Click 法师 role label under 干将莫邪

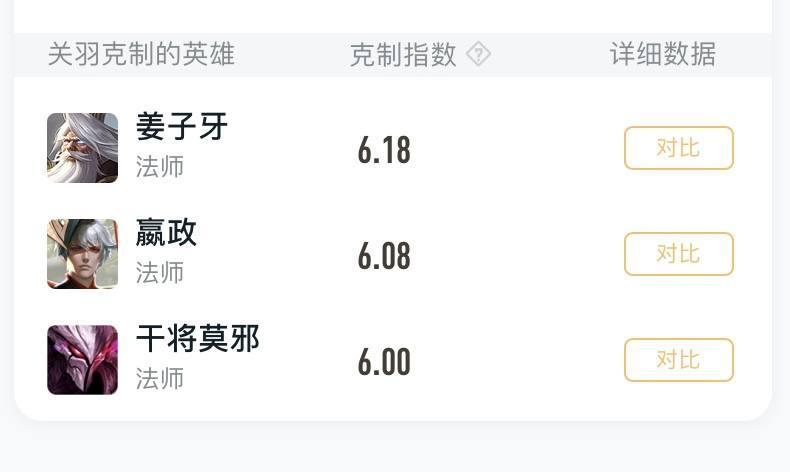[x=160, y=379]
